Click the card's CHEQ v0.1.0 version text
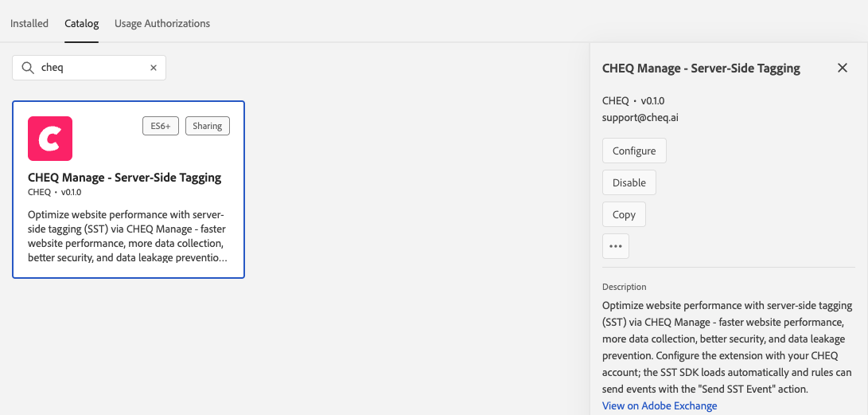The image size is (868, 415). [55, 192]
